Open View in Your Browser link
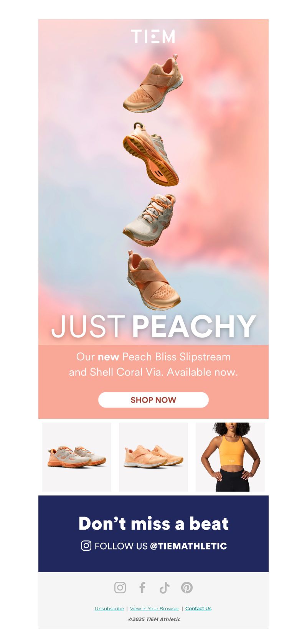Viewport: 307px width, 644px height. pyautogui.click(x=155, y=609)
